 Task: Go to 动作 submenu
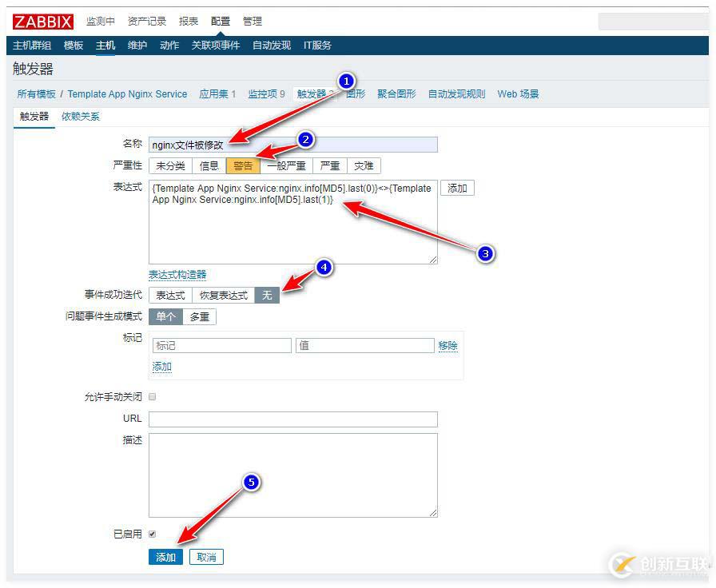coord(169,46)
